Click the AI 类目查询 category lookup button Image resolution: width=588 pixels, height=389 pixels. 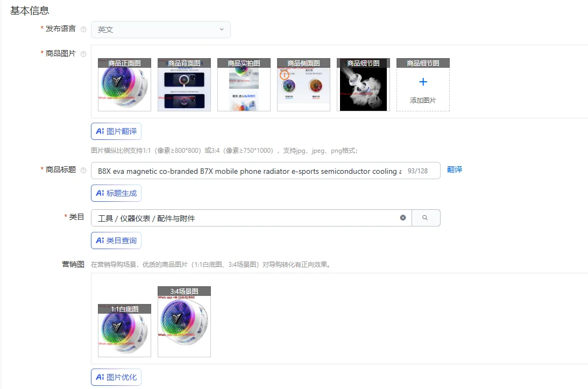pyautogui.click(x=116, y=240)
